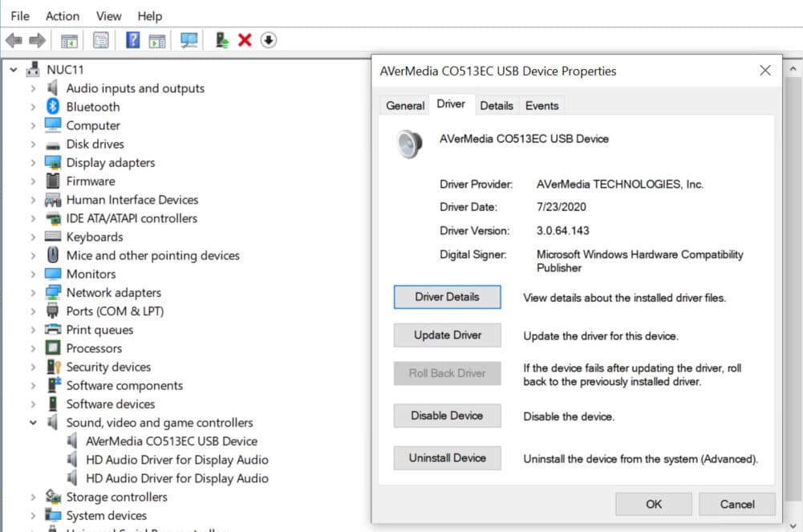The width and height of the screenshot is (803, 532).
Task: Collapse Sound, video and game controllers
Action: [x=33, y=422]
